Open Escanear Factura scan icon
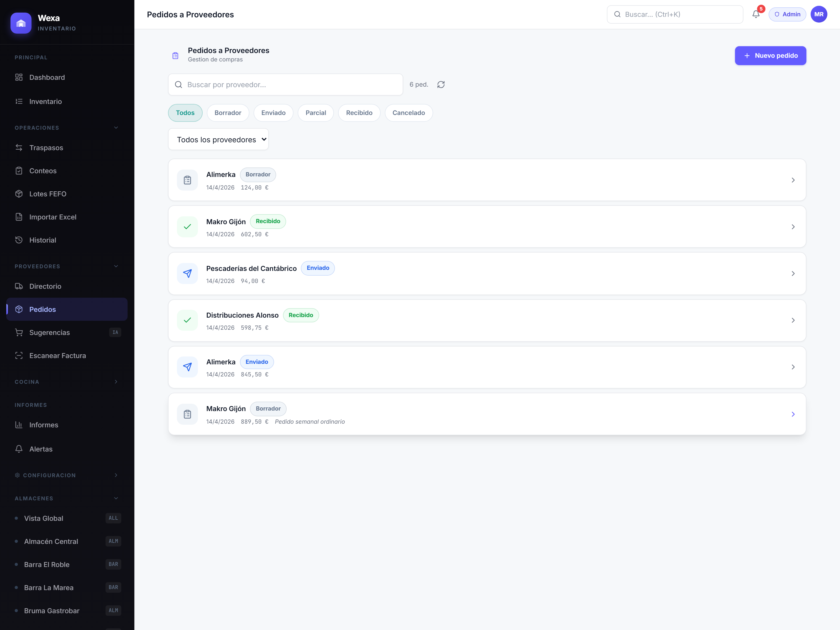The width and height of the screenshot is (840, 630). (19, 355)
